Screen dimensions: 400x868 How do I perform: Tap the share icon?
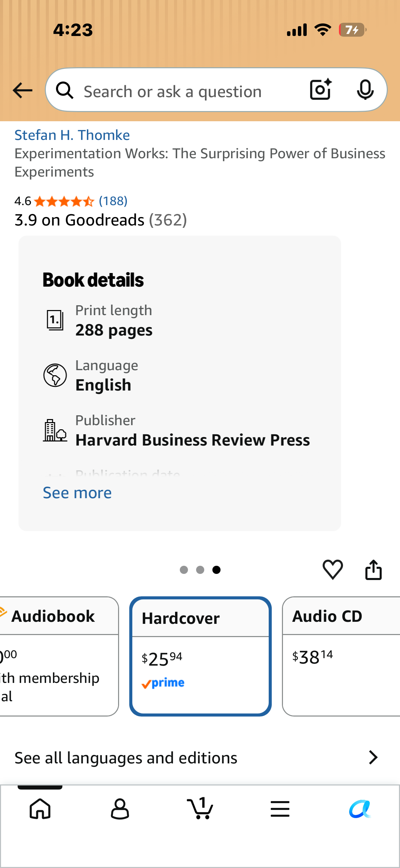(374, 569)
